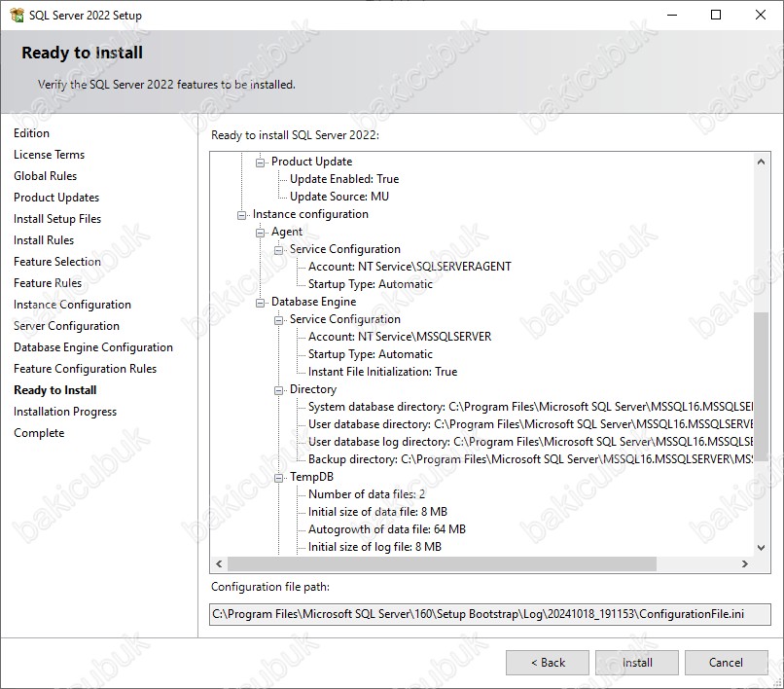The height and width of the screenshot is (689, 784).
Task: Select the Install Setup Files step
Action: pyautogui.click(x=57, y=219)
